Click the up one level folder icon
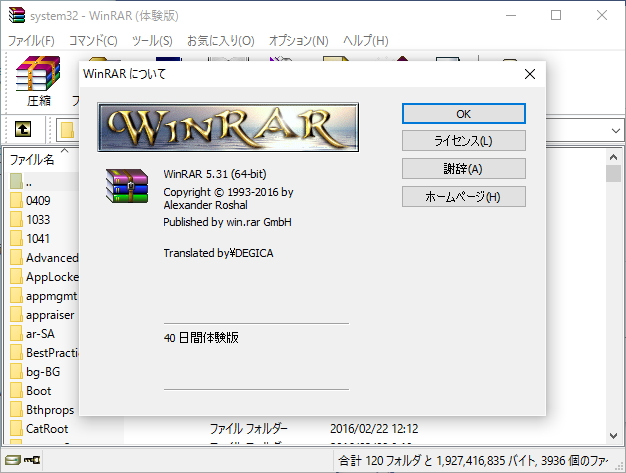The height and width of the screenshot is (473, 626). pyautogui.click(x=23, y=129)
